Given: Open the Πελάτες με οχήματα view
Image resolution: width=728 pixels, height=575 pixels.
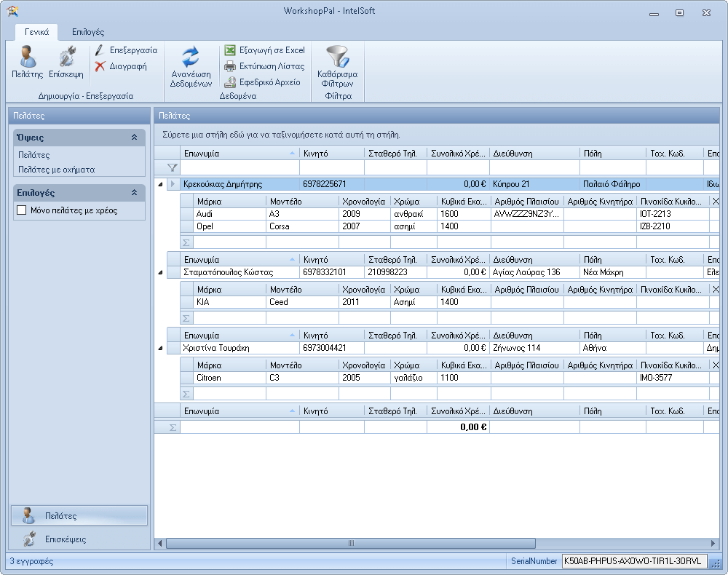Looking at the screenshot, I should (56, 170).
